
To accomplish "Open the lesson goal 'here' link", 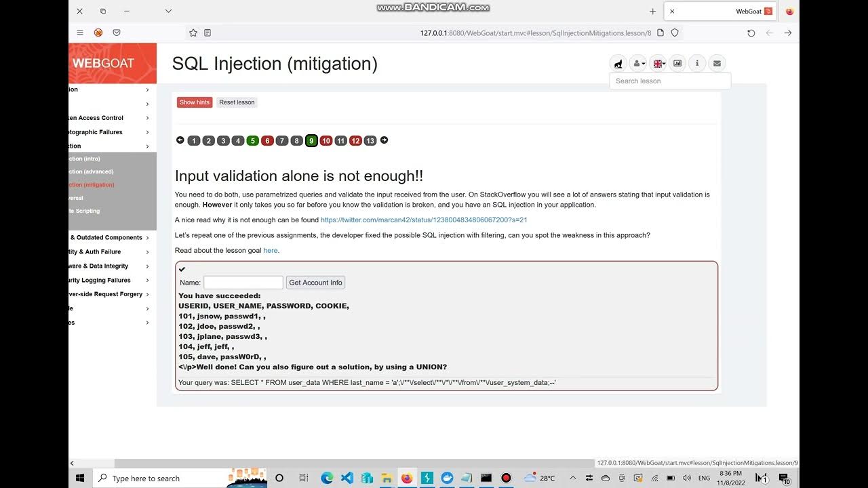I will tap(271, 250).
